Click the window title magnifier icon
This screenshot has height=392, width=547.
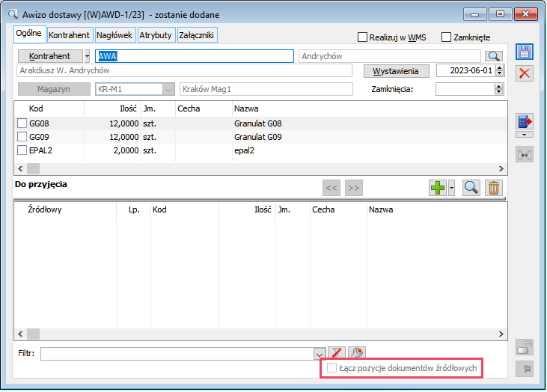coord(13,14)
